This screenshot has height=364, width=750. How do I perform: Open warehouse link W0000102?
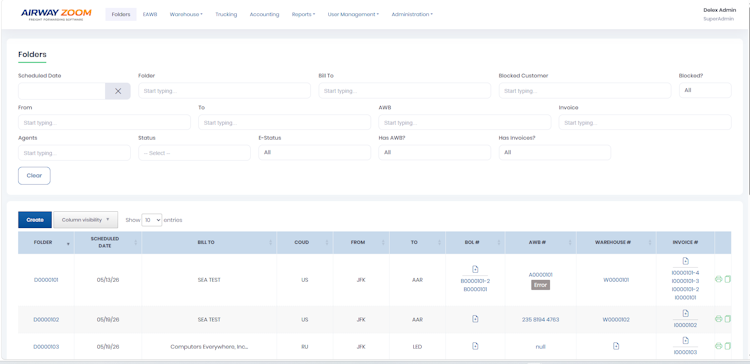pos(616,320)
